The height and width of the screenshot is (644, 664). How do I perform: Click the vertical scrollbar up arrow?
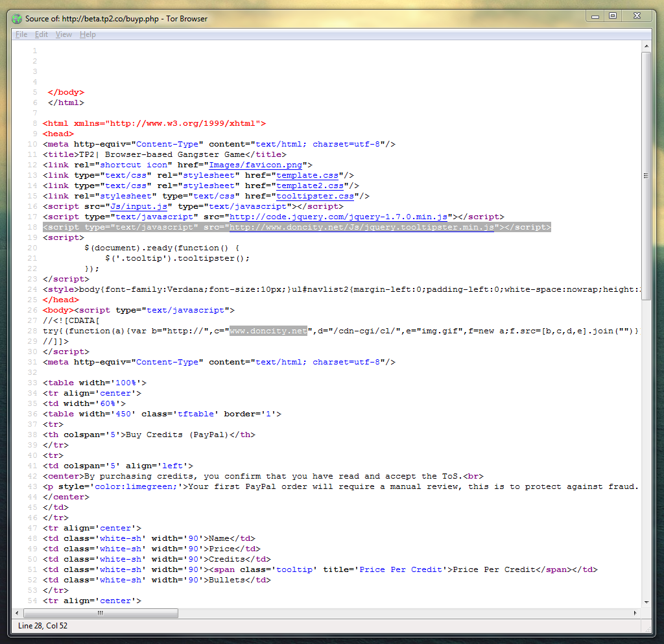coord(646,46)
